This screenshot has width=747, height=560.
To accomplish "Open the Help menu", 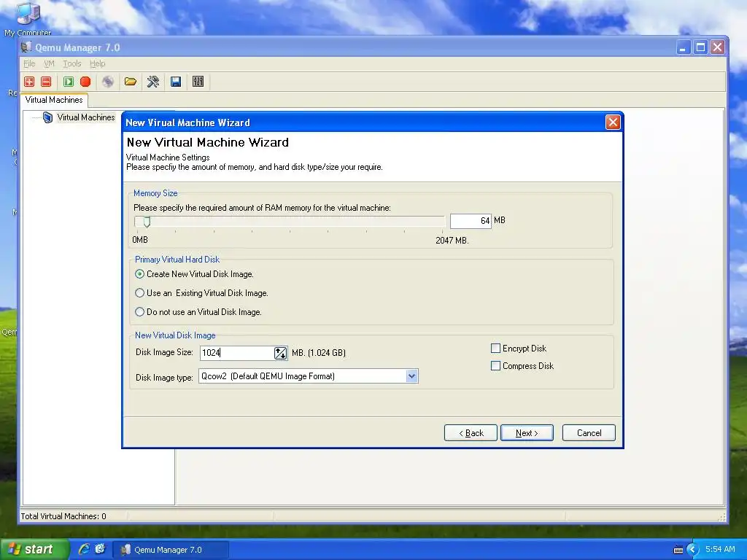I will click(x=98, y=63).
